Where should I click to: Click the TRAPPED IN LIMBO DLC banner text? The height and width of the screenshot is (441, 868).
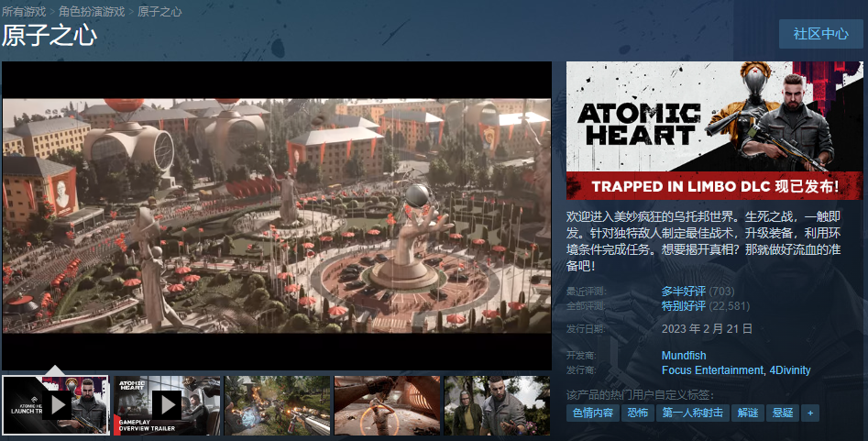(x=714, y=186)
